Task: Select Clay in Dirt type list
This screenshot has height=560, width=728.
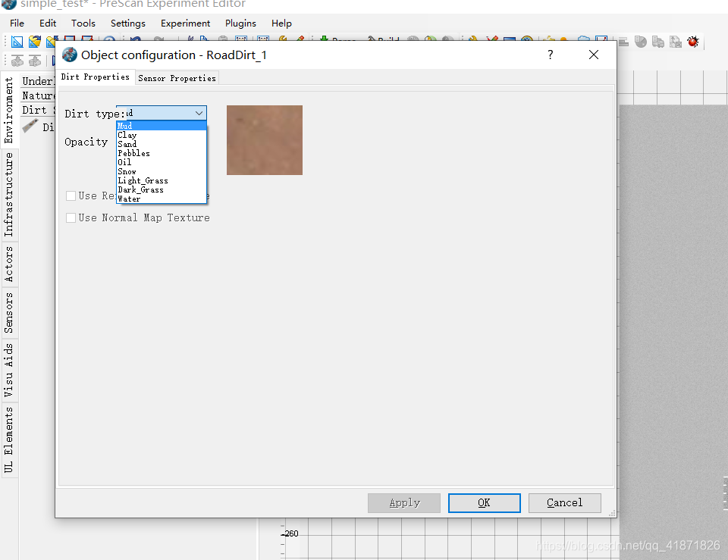Action: pyautogui.click(x=161, y=135)
